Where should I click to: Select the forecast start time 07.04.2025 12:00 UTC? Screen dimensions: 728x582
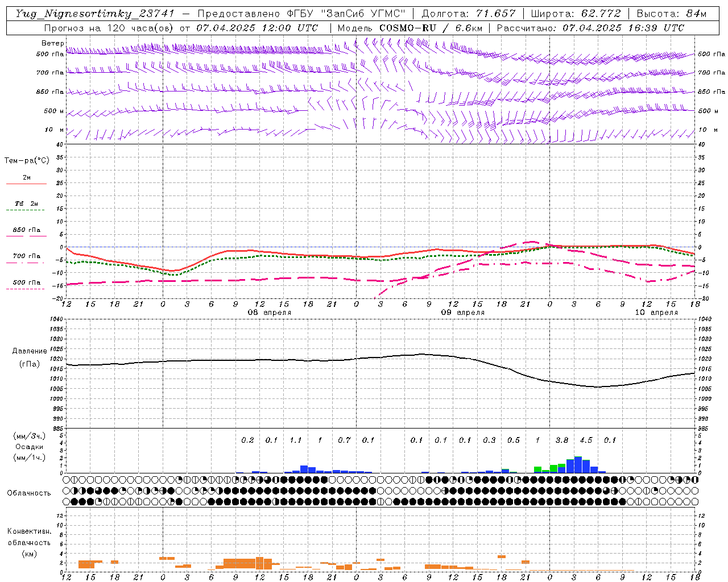(x=257, y=28)
